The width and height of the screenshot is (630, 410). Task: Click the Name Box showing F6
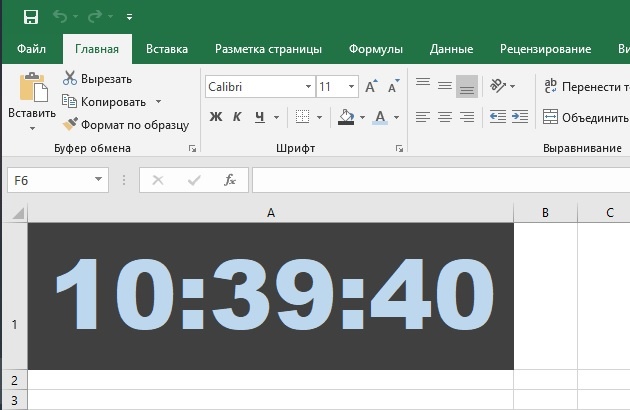click(x=50, y=180)
